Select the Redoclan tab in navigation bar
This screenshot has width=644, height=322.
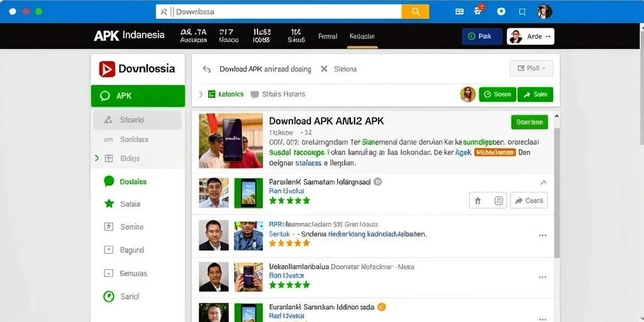pyautogui.click(x=362, y=36)
